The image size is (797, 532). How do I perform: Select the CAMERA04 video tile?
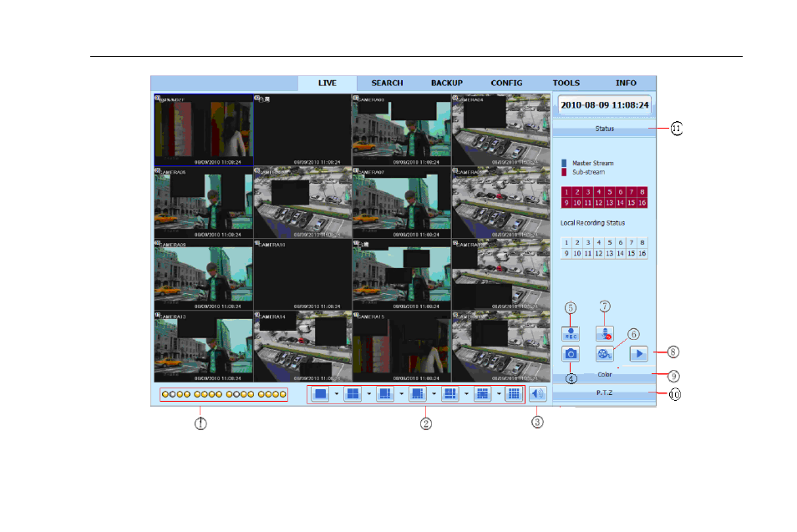point(500,130)
